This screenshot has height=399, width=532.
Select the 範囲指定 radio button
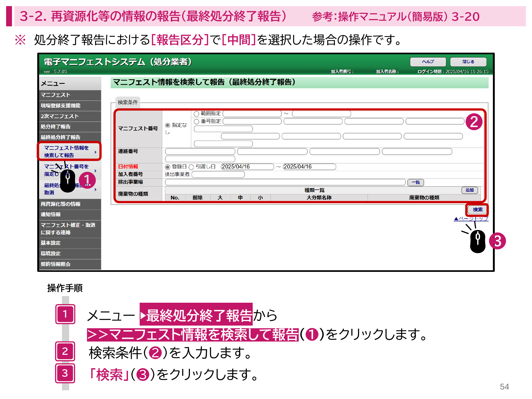click(196, 114)
